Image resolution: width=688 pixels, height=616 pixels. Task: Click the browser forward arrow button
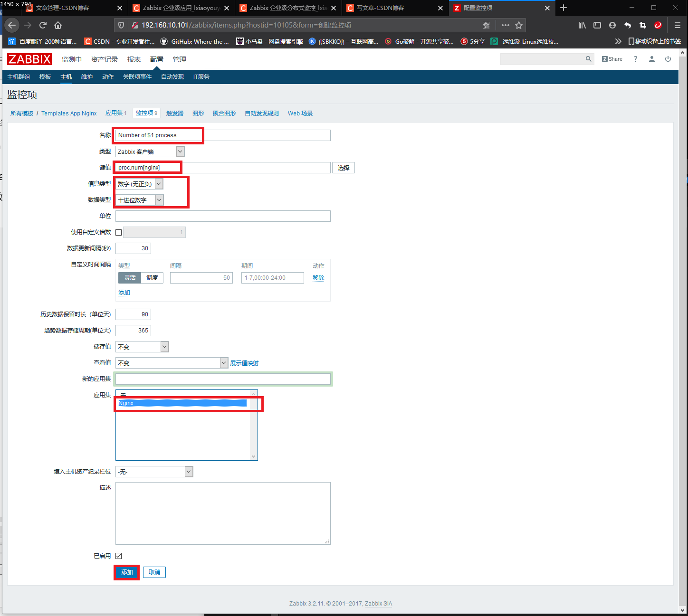point(28,25)
